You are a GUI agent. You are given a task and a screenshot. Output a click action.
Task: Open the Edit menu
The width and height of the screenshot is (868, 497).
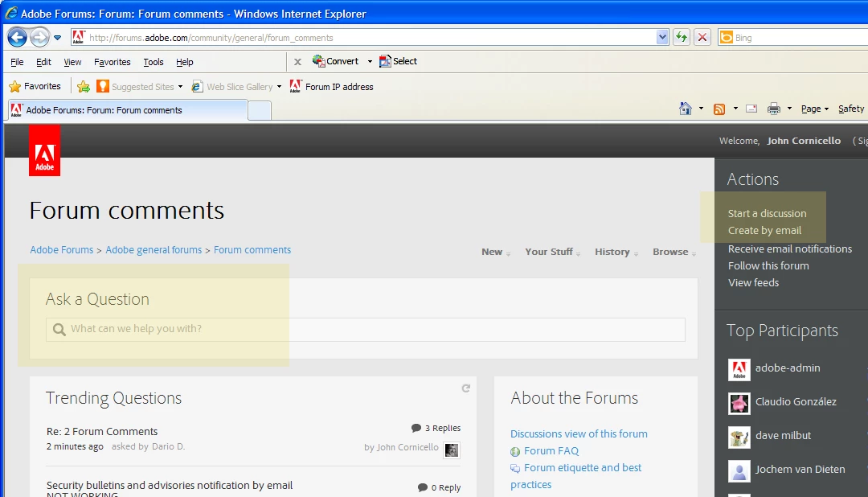tap(43, 62)
